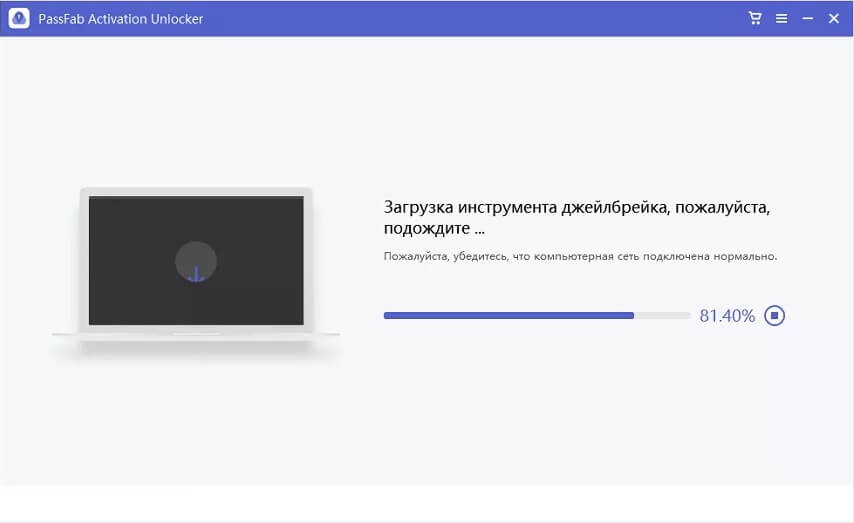Click the PassFab logo in title bar
Screen dimensions: 854x523
[19, 19]
